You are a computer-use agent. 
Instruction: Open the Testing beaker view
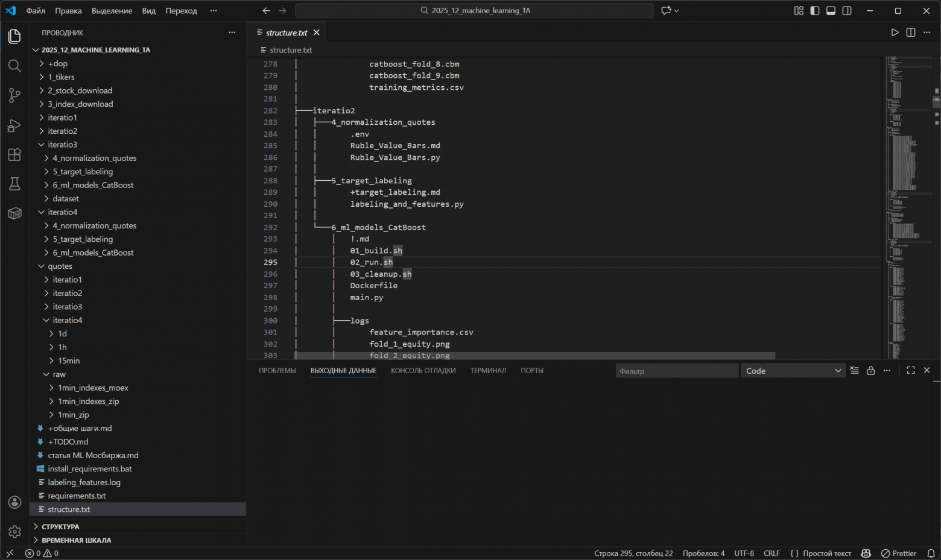(14, 184)
